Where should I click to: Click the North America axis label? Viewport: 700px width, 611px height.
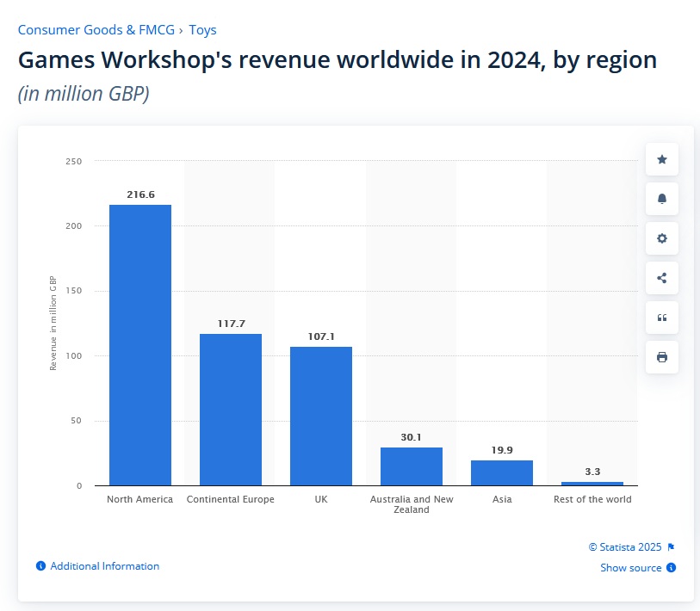[x=139, y=499]
